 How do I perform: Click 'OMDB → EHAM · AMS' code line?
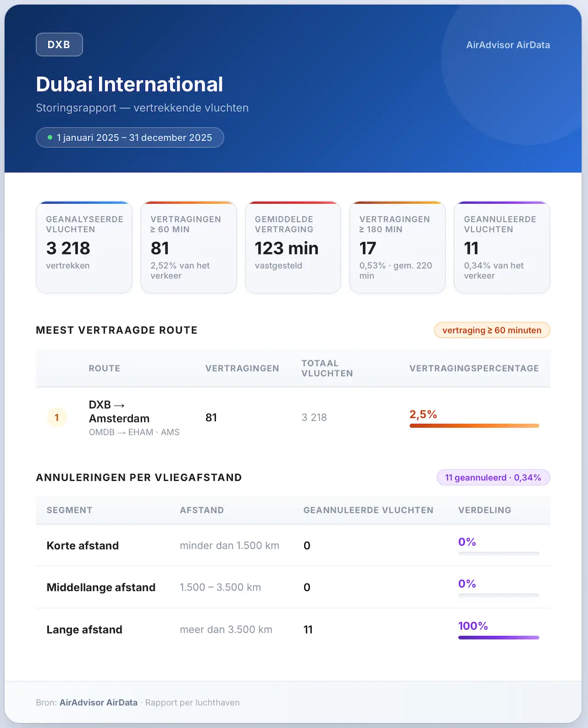tap(134, 432)
